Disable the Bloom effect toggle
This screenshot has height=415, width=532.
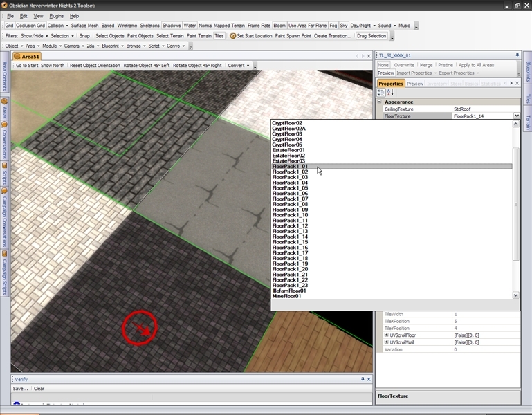279,26
